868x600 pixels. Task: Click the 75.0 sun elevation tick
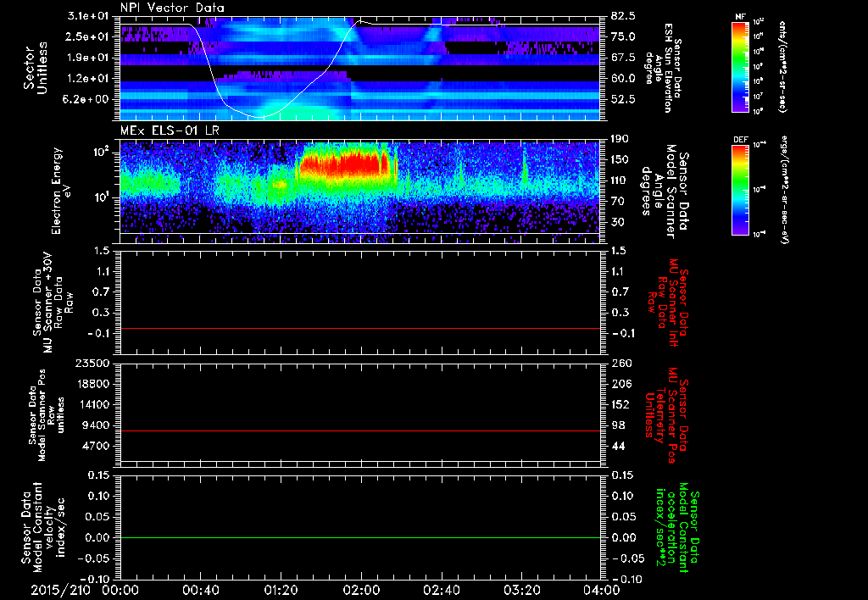(x=623, y=36)
